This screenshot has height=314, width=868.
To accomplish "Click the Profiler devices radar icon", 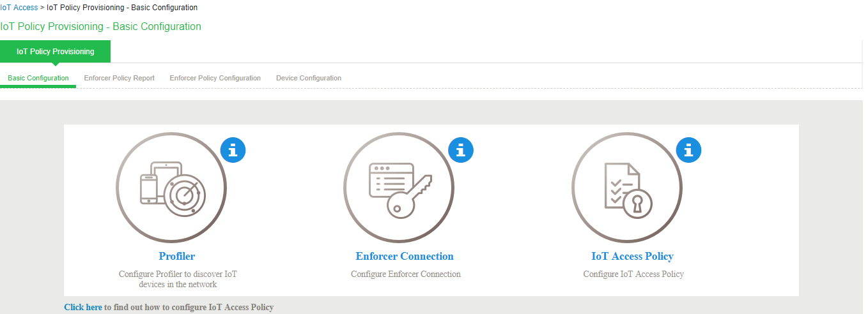I will click(171, 188).
